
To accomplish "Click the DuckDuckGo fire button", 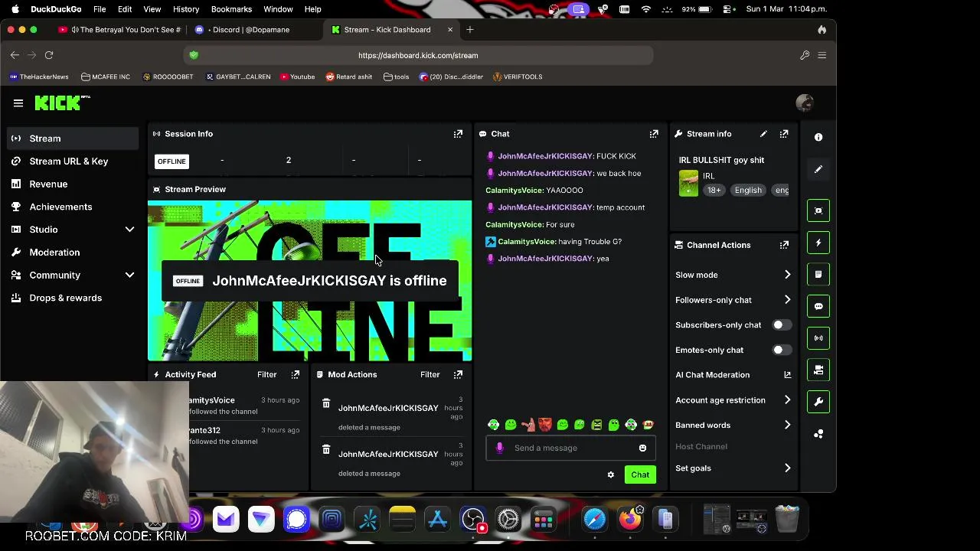I will 822,30.
